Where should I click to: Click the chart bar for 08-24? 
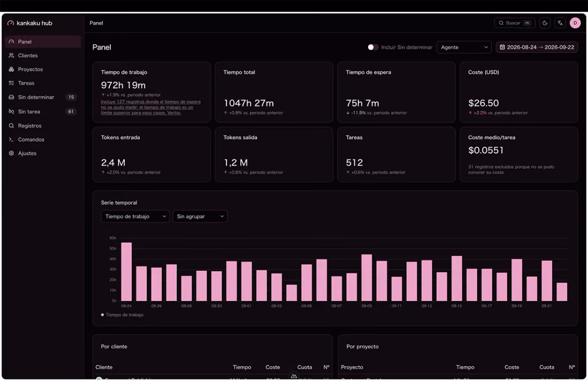tap(126, 272)
